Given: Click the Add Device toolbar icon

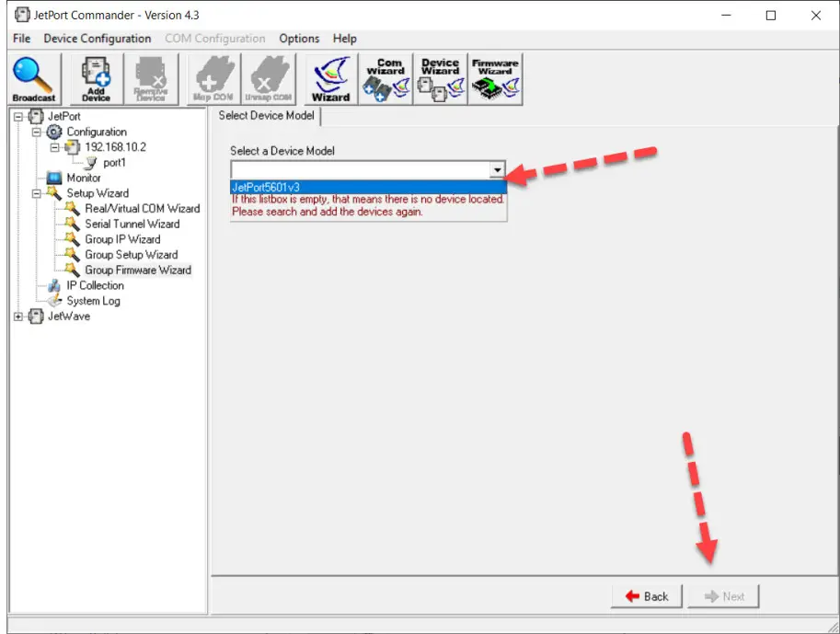Looking at the screenshot, I should (96, 79).
